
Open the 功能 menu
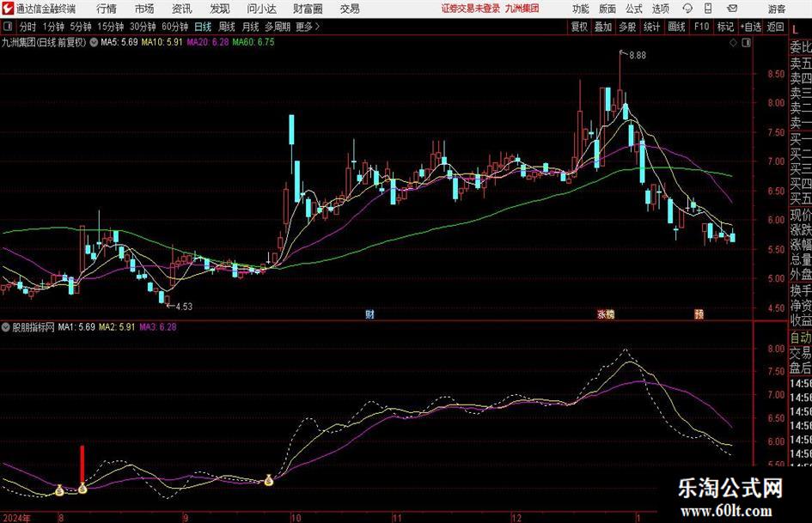pos(581,9)
